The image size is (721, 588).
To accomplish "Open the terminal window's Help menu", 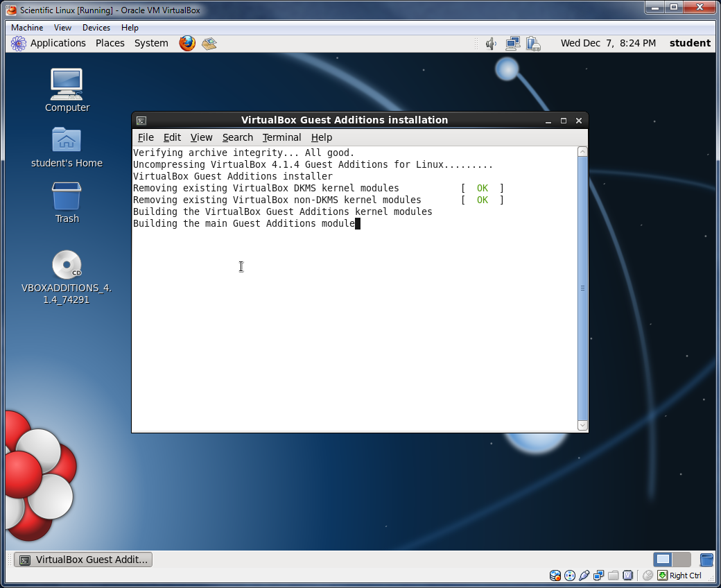I will click(x=322, y=137).
